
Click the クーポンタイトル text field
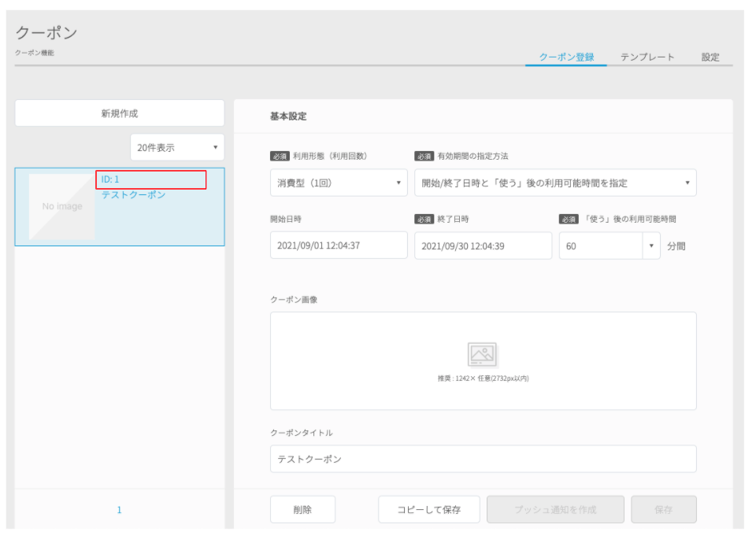(483, 459)
